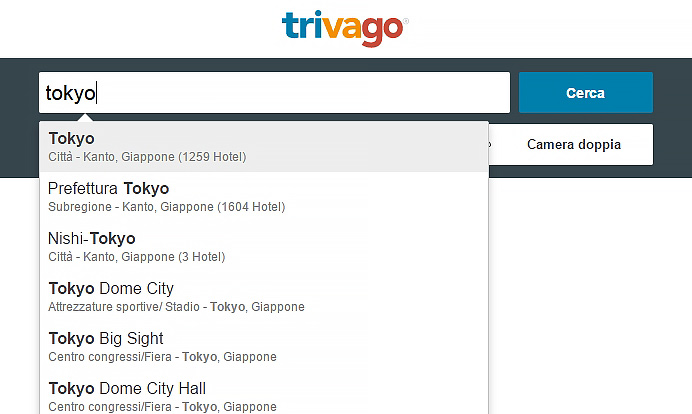The image size is (692, 414).
Task: Click the trivago logo
Action: pos(345,28)
